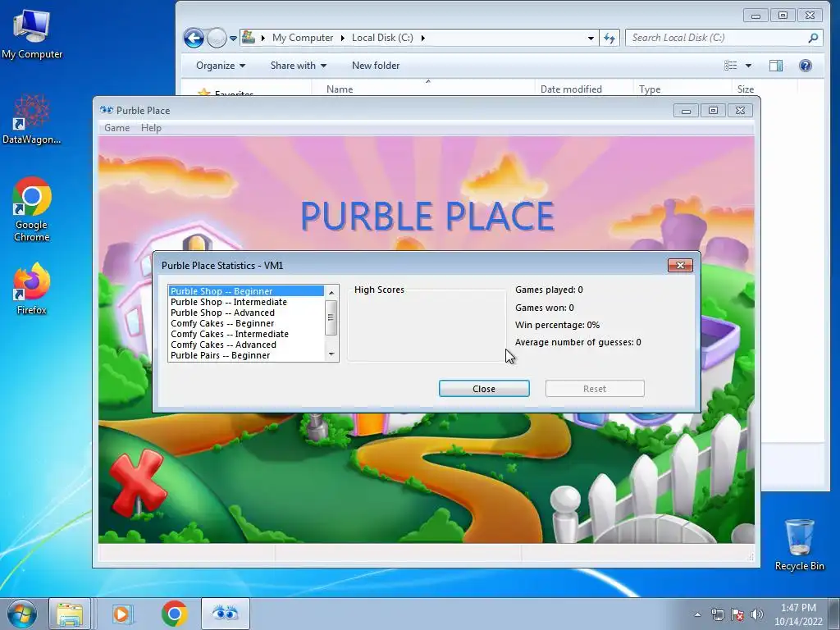Minimize the Purble Place window

tap(686, 111)
